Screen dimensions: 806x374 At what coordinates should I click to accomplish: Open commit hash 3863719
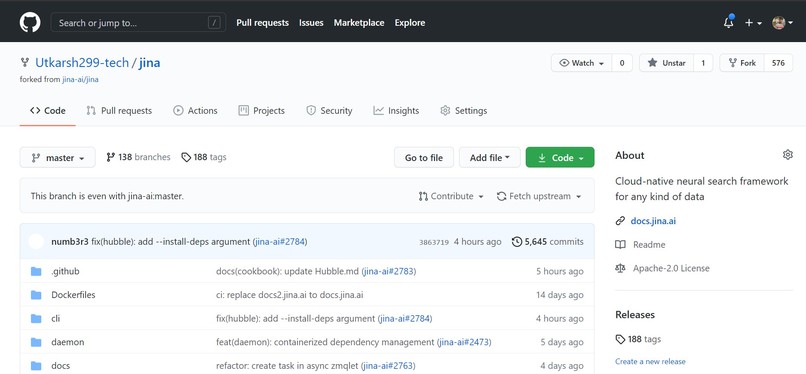(434, 242)
